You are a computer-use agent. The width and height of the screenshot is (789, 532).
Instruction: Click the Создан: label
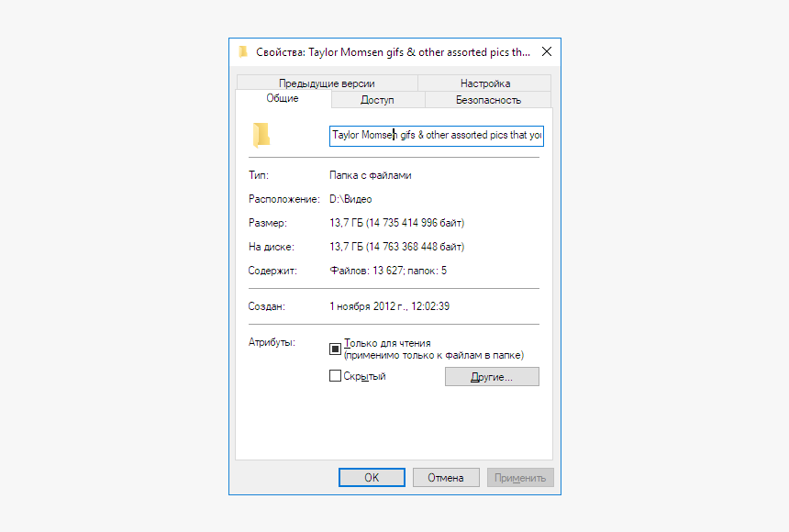pos(267,306)
